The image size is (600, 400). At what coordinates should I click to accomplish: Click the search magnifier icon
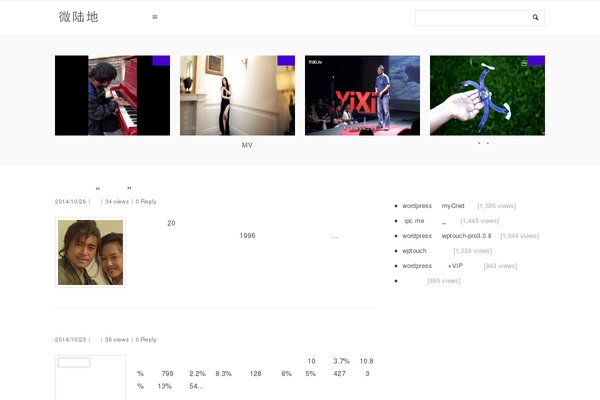535,17
